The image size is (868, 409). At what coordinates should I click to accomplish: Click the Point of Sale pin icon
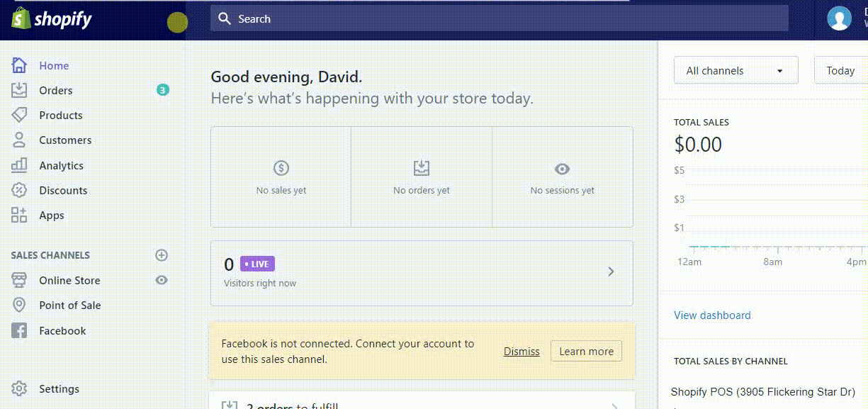click(x=19, y=305)
